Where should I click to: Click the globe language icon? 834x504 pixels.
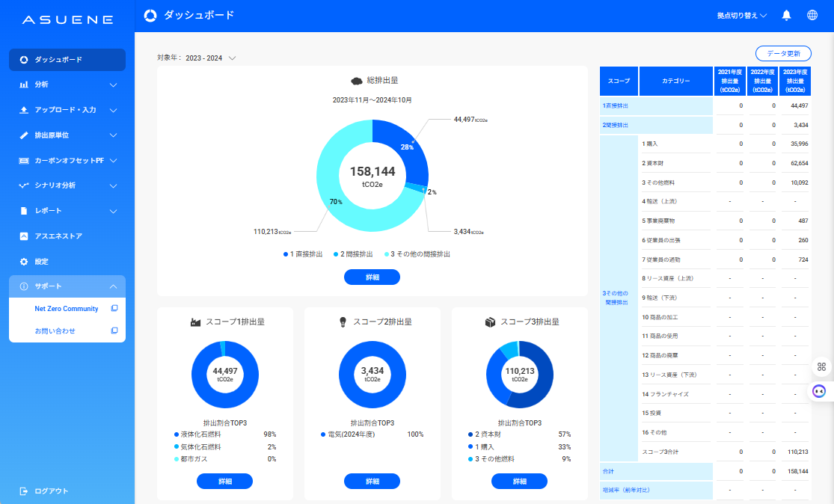812,16
